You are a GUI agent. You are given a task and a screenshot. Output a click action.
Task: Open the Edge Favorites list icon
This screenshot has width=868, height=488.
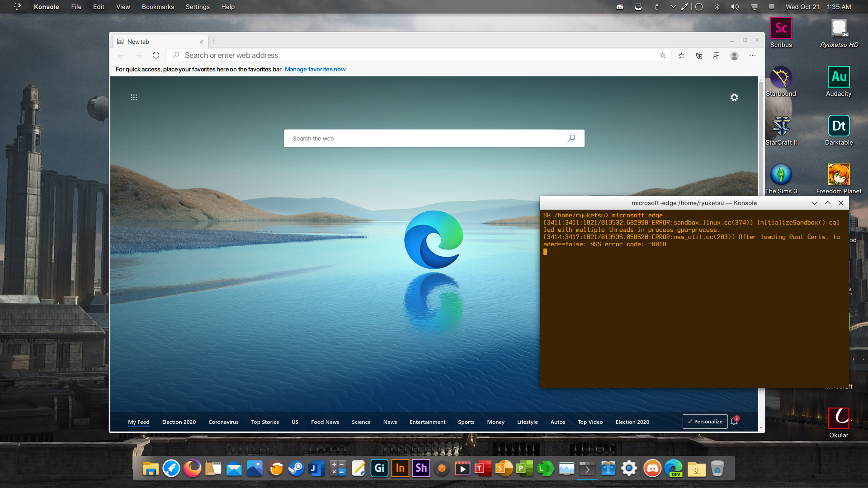tap(681, 56)
